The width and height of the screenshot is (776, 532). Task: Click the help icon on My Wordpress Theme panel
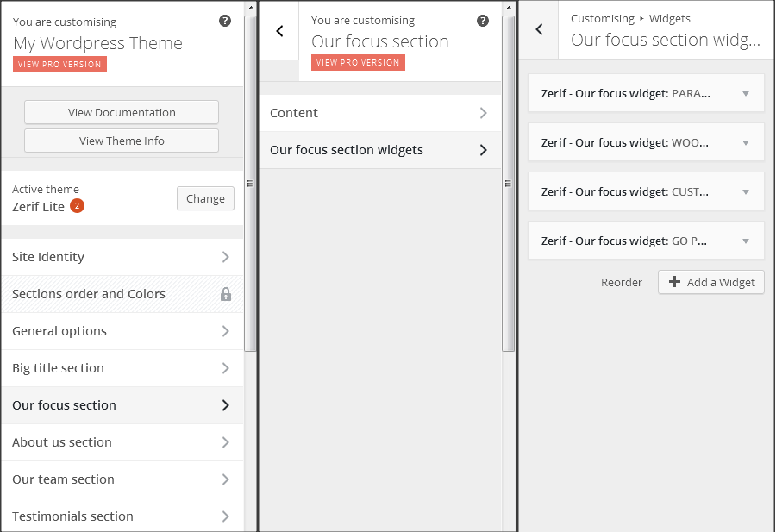[x=225, y=21]
